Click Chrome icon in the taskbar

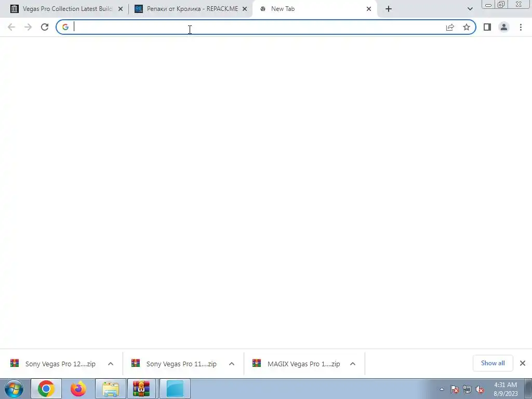[46, 389]
